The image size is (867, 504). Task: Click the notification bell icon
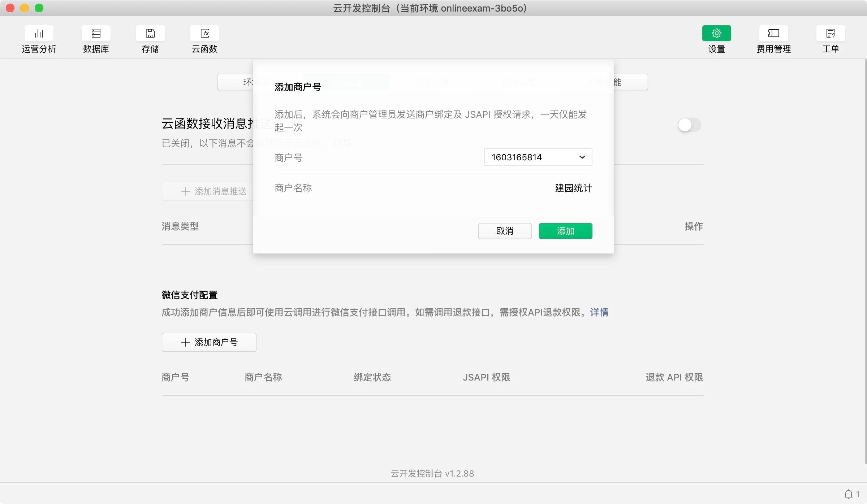[848, 494]
